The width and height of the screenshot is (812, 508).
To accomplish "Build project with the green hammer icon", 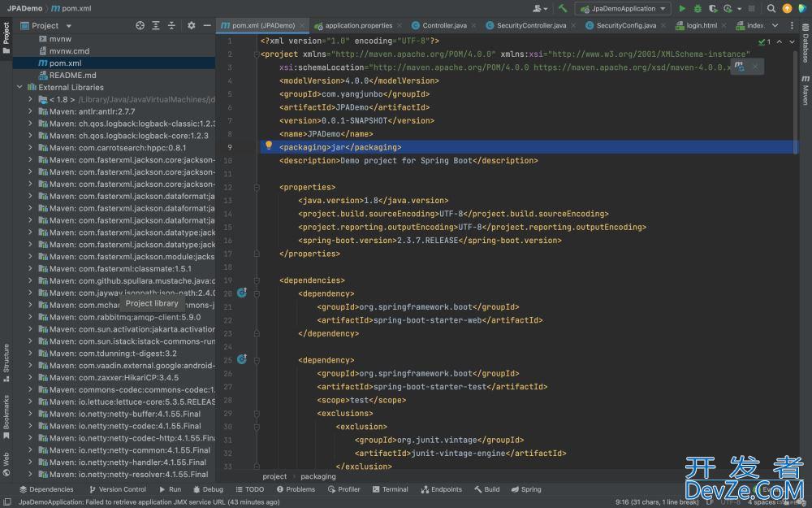I will pyautogui.click(x=563, y=8).
